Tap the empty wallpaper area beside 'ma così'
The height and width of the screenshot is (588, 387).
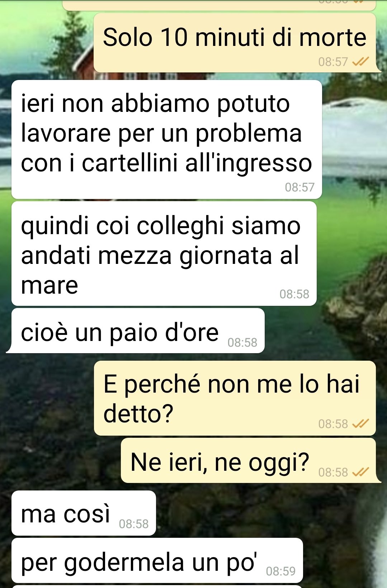265,513
